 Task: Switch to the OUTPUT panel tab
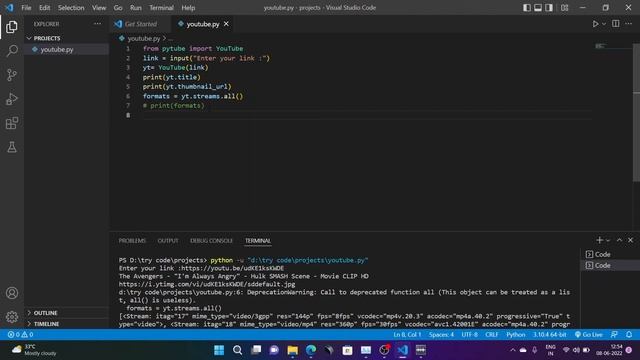pyautogui.click(x=168, y=241)
